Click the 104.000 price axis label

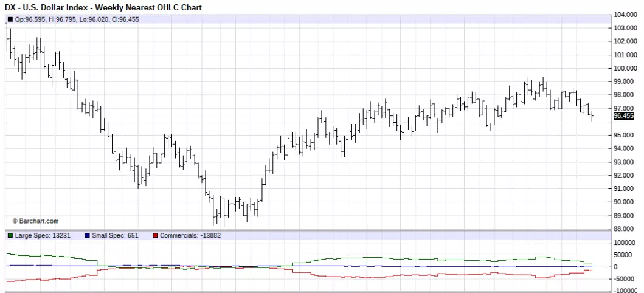pyautogui.click(x=625, y=15)
